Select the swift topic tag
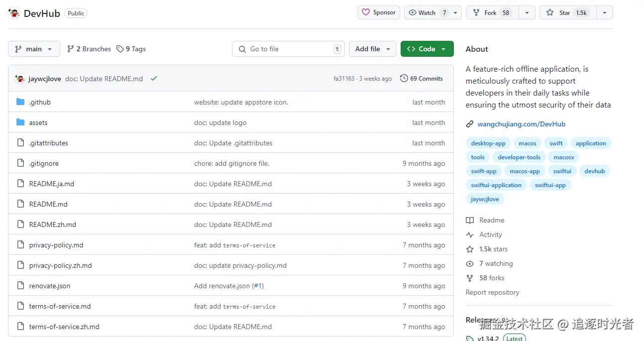The width and height of the screenshot is (644, 341). coord(556,143)
